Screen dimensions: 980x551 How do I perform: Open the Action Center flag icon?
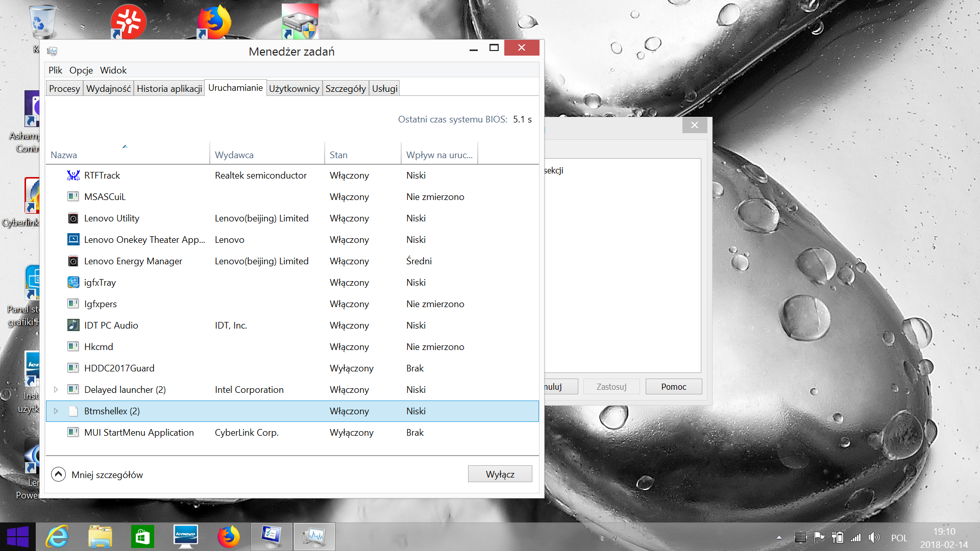tap(819, 537)
